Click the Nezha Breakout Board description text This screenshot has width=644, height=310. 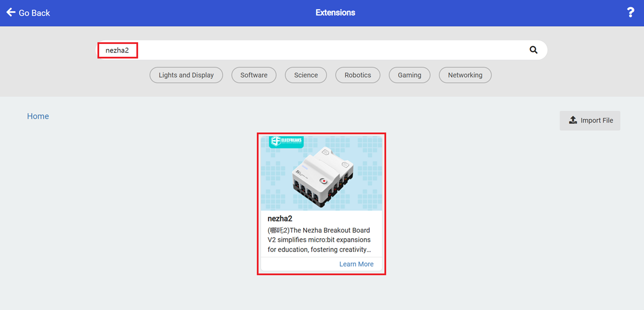click(320, 240)
